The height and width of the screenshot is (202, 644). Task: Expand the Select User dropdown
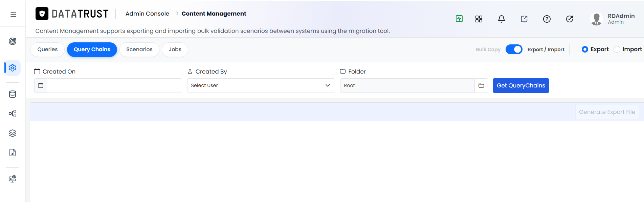pyautogui.click(x=261, y=86)
